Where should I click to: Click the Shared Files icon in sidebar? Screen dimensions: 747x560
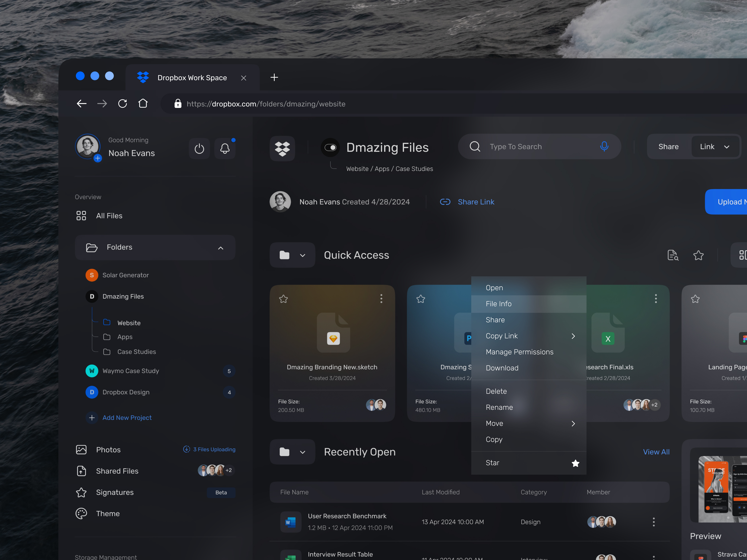click(x=81, y=471)
